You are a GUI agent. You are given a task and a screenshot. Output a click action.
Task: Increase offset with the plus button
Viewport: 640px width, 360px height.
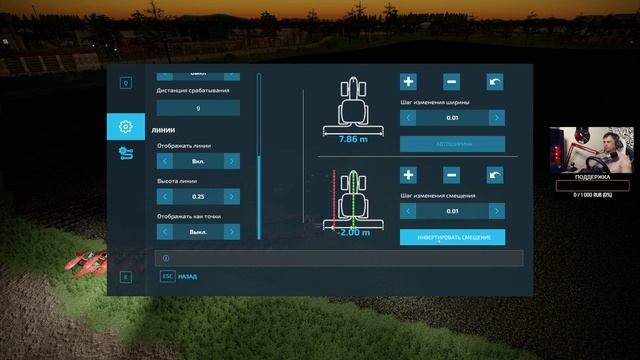point(408,175)
